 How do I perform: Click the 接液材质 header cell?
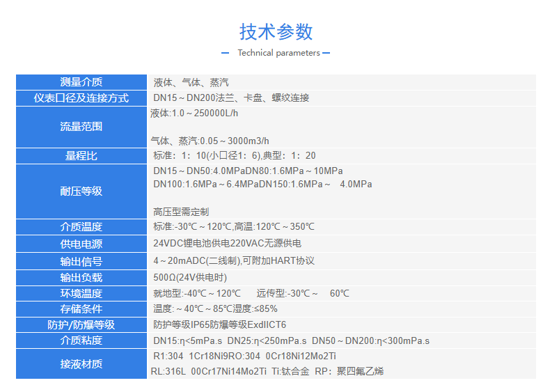tap(81, 364)
